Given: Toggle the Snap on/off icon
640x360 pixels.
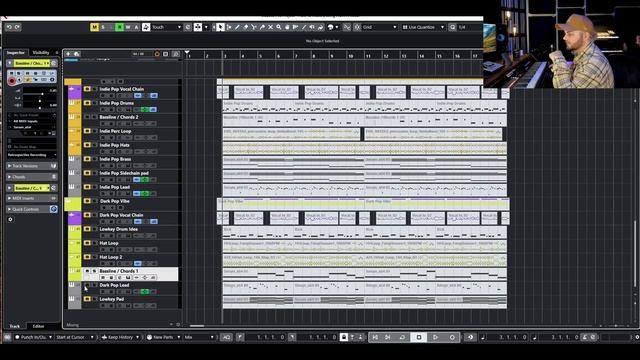Looking at the screenshot, I should coord(357,27).
